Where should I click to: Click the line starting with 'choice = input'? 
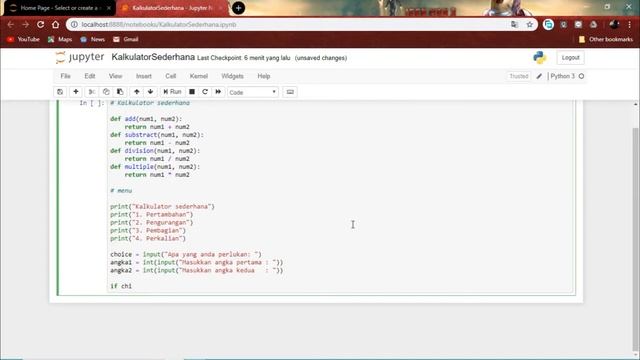pyautogui.click(x=186, y=254)
